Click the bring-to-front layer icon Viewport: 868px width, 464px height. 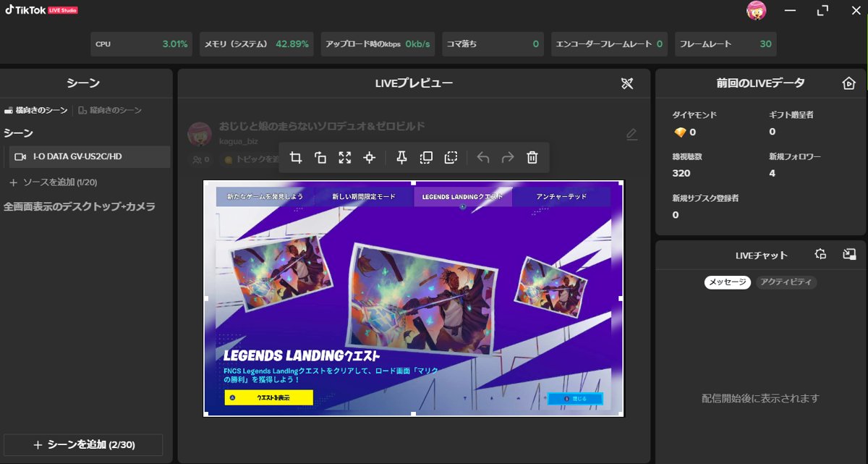[x=427, y=158]
